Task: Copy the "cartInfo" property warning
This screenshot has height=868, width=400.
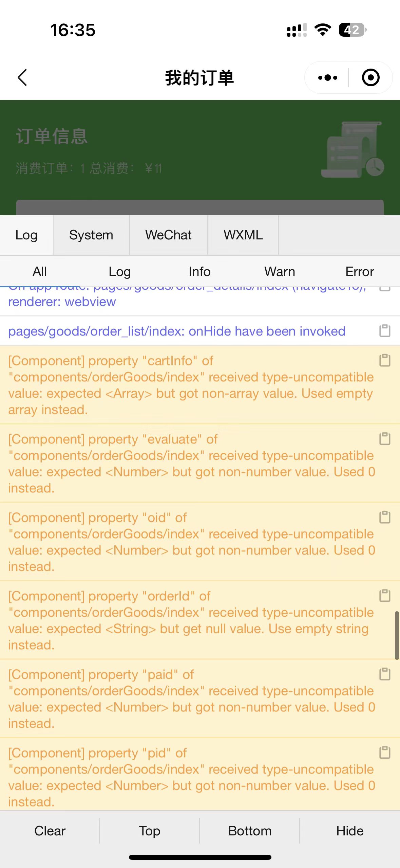Action: click(x=385, y=360)
